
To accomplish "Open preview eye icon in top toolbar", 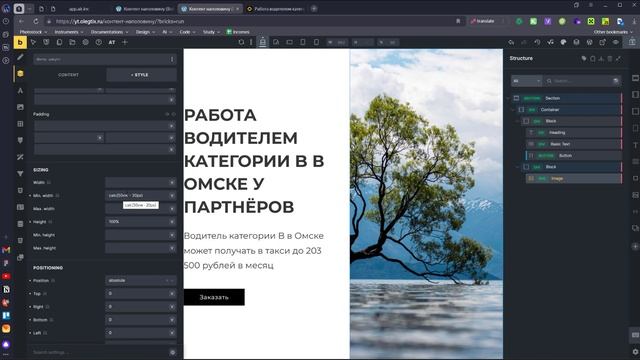I will coord(616,42).
